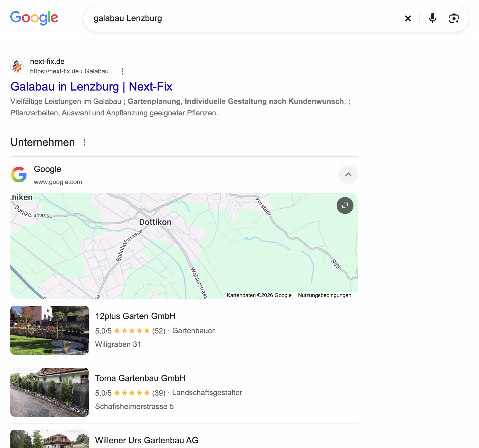Click the 'Landschaftsgestalter' category text

coord(207,393)
